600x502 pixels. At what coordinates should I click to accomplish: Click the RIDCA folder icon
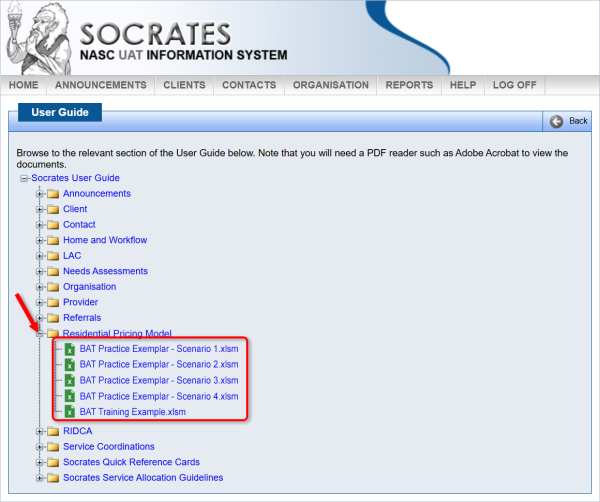[x=53, y=432]
